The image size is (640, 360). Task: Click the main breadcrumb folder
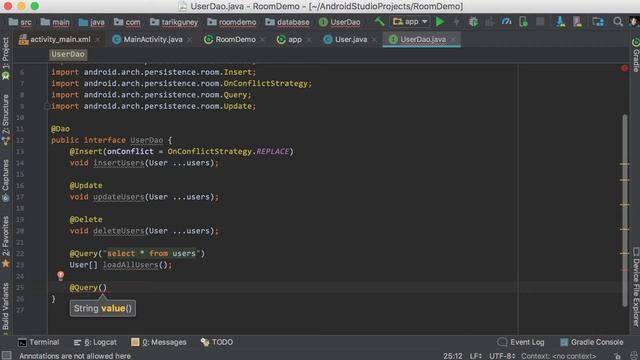(55, 22)
